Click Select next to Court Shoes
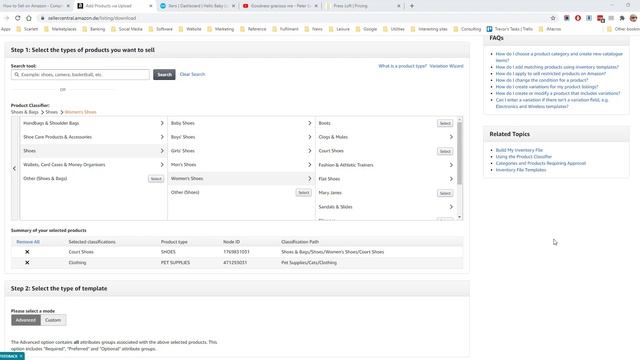 coord(445,151)
